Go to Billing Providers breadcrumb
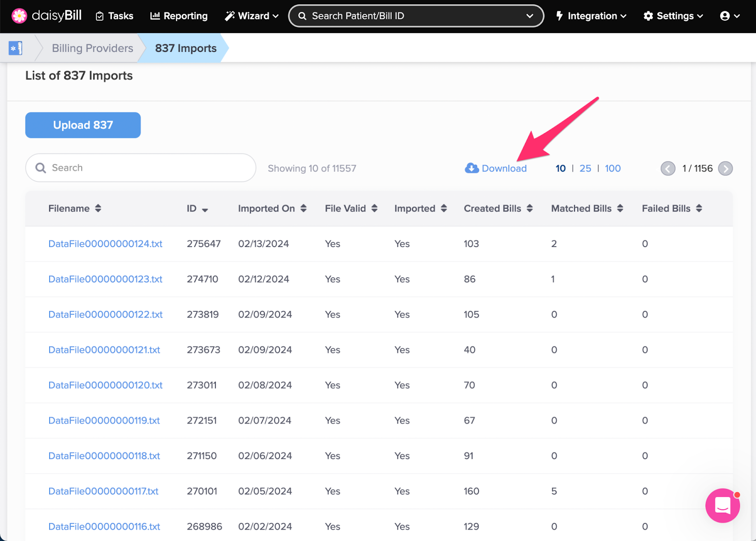 point(93,48)
